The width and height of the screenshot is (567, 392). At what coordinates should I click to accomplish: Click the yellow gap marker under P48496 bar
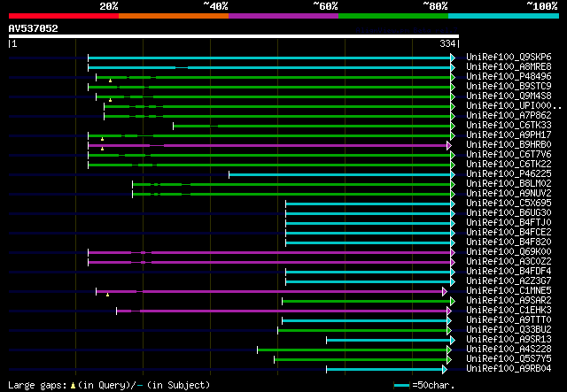tap(110, 81)
